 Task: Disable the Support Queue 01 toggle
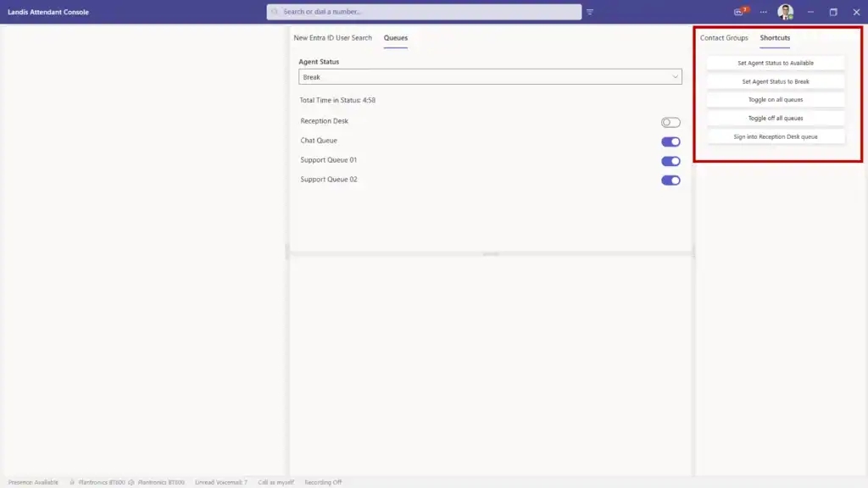click(x=670, y=160)
